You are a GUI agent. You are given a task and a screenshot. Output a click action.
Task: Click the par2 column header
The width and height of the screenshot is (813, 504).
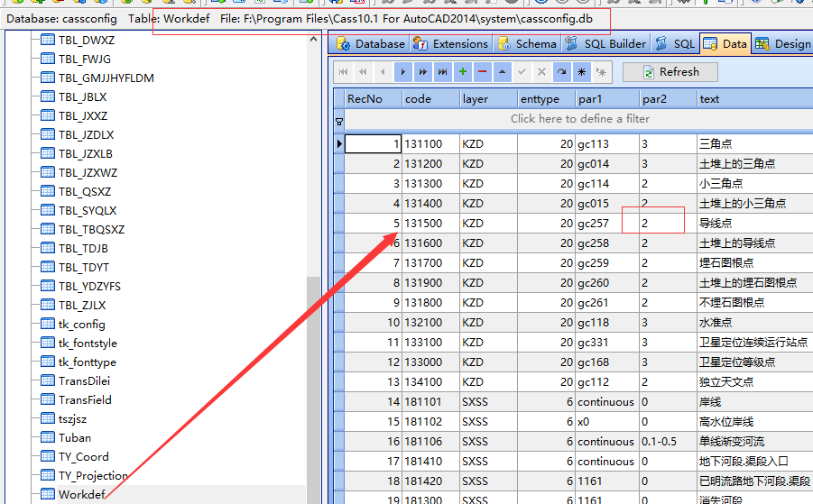point(668,99)
